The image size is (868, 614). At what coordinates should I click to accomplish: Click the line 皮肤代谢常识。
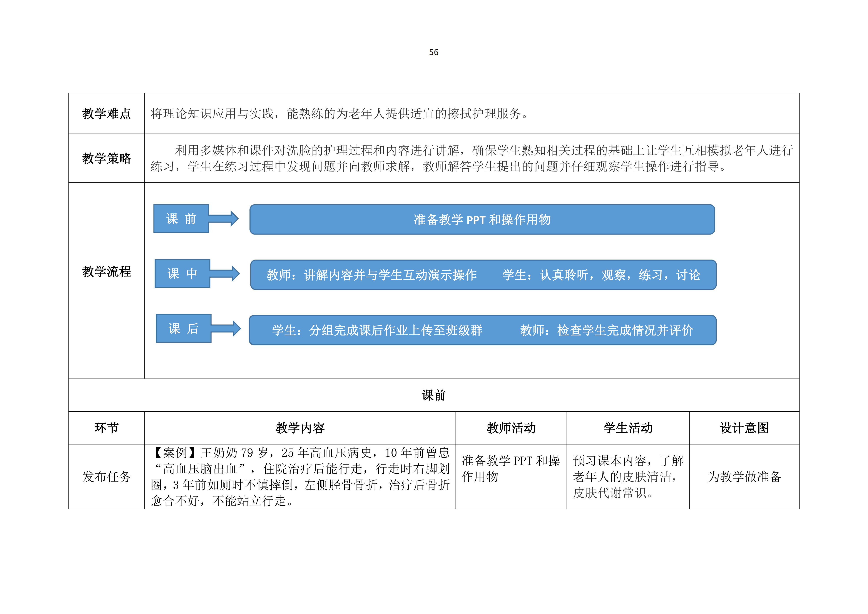tap(613, 493)
